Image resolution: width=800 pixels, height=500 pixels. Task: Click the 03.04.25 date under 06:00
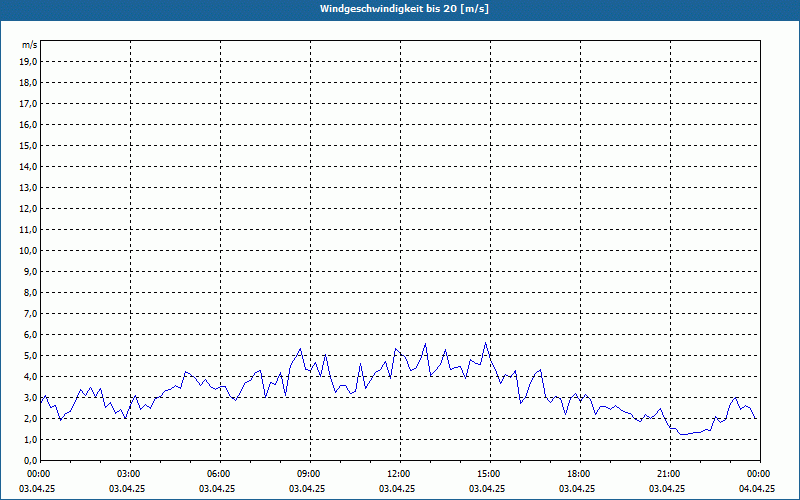pyautogui.click(x=217, y=488)
